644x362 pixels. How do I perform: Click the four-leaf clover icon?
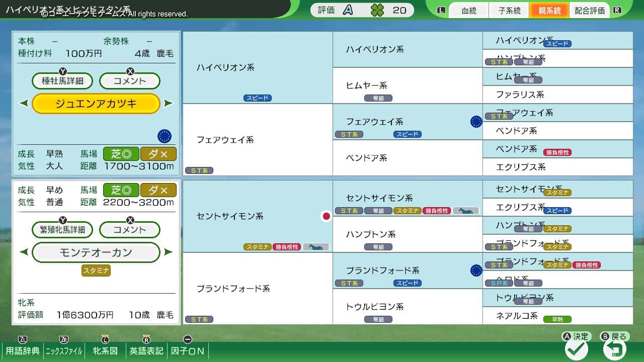[377, 10]
